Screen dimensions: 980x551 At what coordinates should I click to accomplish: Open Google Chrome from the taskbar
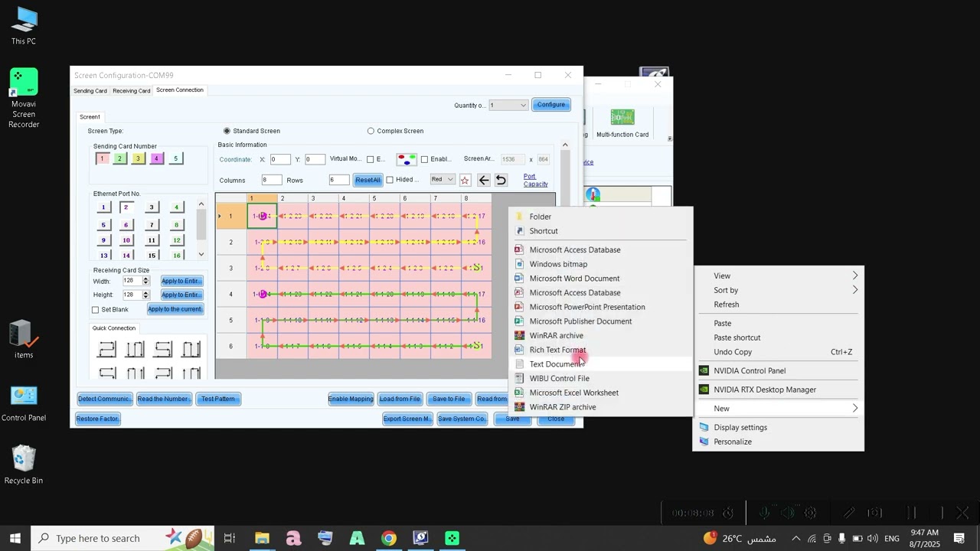click(x=389, y=538)
